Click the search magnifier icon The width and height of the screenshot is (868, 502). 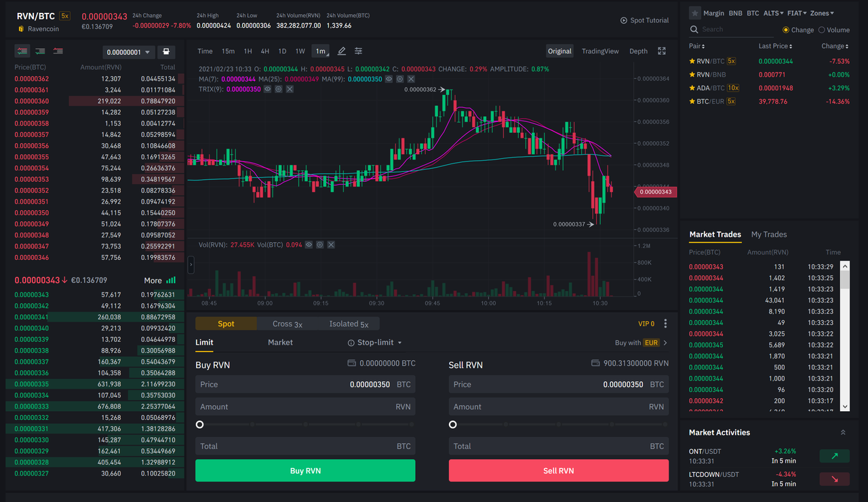tap(694, 30)
